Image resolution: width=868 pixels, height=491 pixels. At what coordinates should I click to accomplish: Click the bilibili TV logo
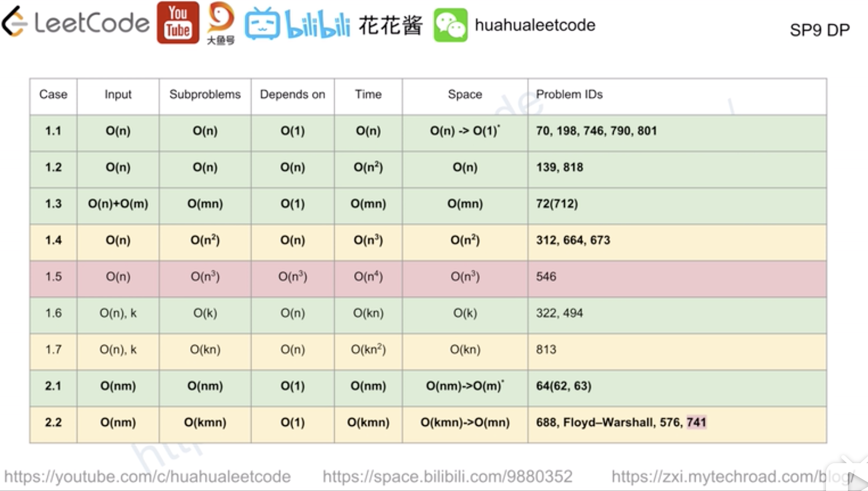297,24
